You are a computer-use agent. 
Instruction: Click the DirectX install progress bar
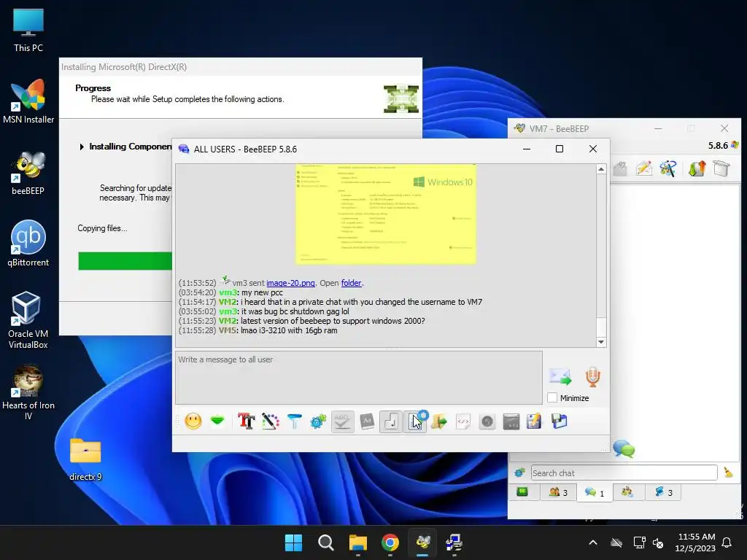[125, 261]
